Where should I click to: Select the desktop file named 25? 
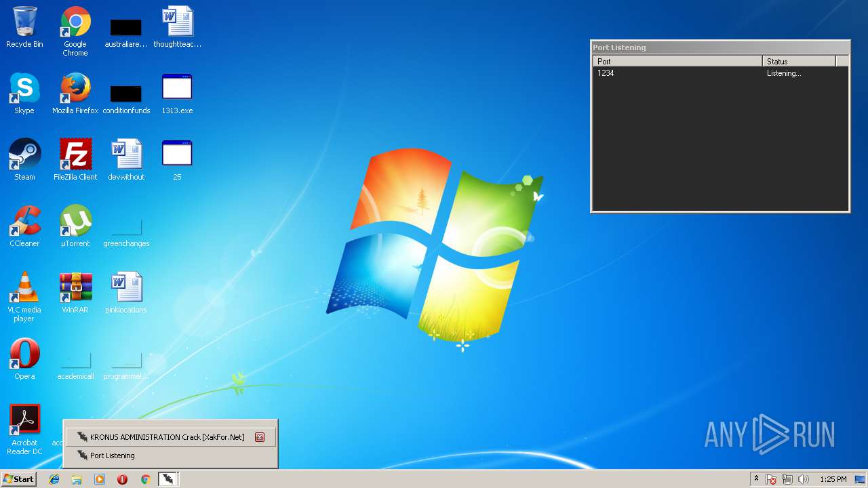point(177,161)
